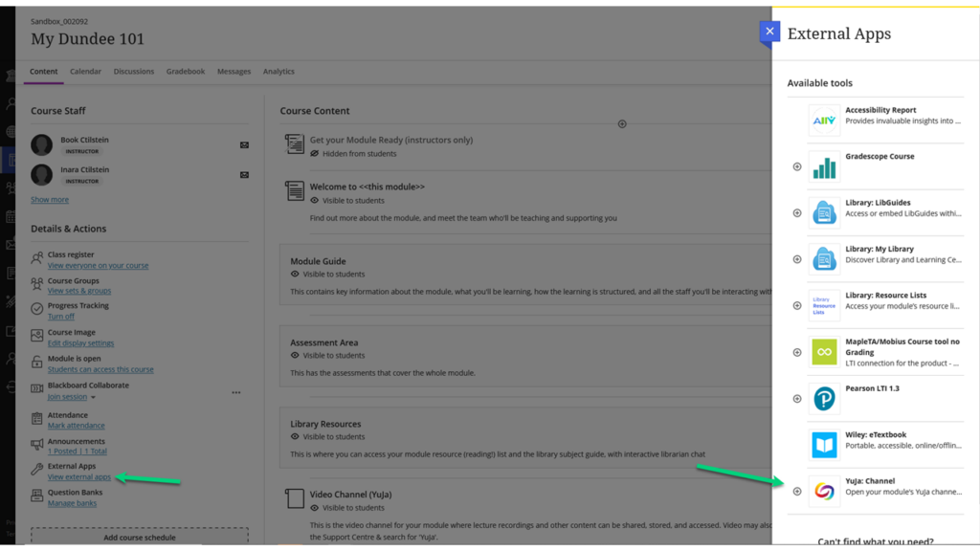
Task: Open the 'Module Guide' content title
Action: coord(318,261)
